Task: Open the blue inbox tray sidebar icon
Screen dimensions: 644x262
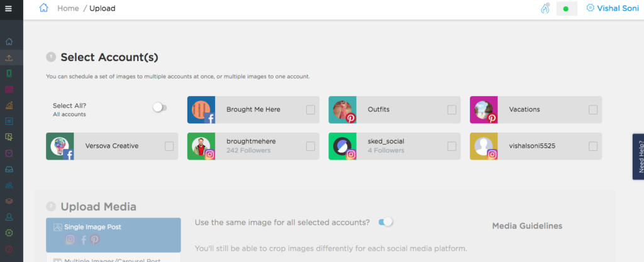Action: click(9, 169)
